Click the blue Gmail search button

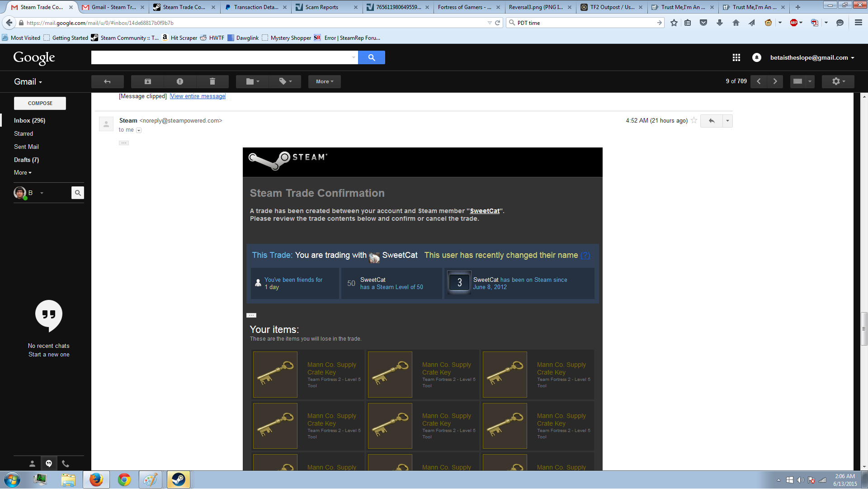(x=371, y=57)
